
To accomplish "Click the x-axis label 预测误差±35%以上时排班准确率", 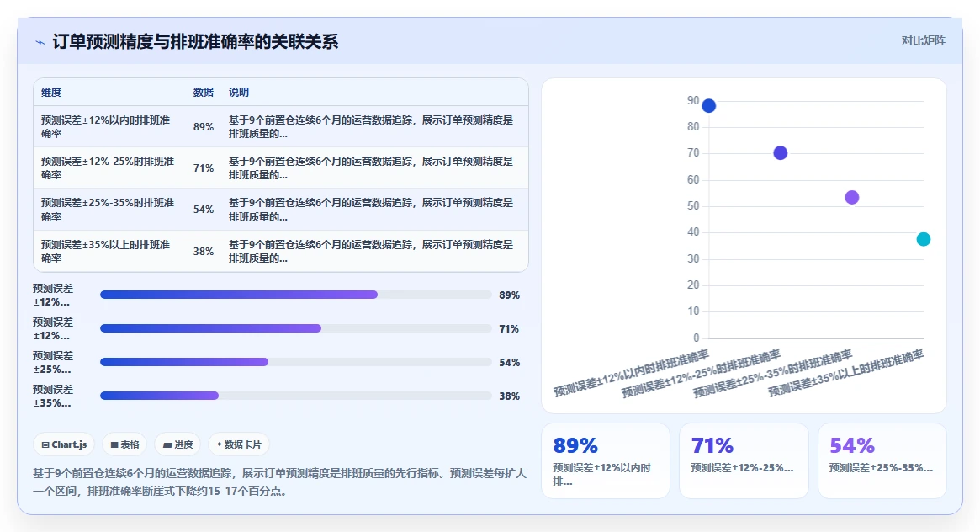I will 845,373.
